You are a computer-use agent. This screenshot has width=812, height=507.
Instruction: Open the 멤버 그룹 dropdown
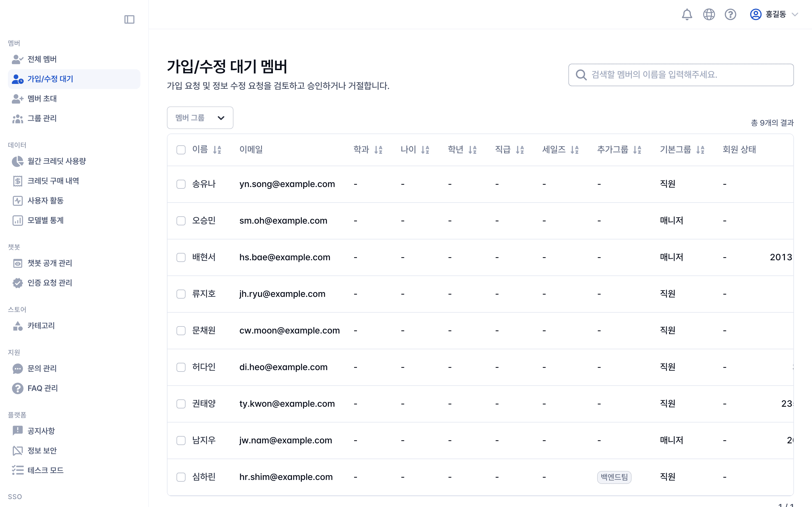click(x=200, y=117)
